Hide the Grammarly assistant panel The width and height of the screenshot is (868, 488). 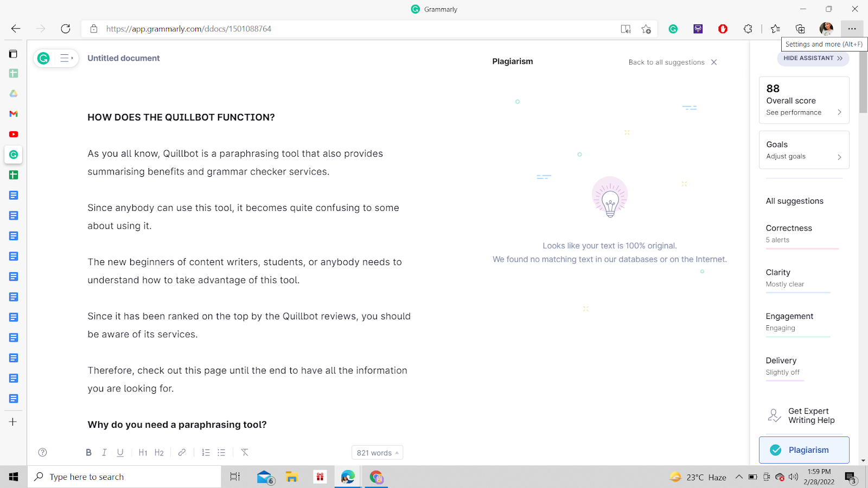click(x=813, y=59)
